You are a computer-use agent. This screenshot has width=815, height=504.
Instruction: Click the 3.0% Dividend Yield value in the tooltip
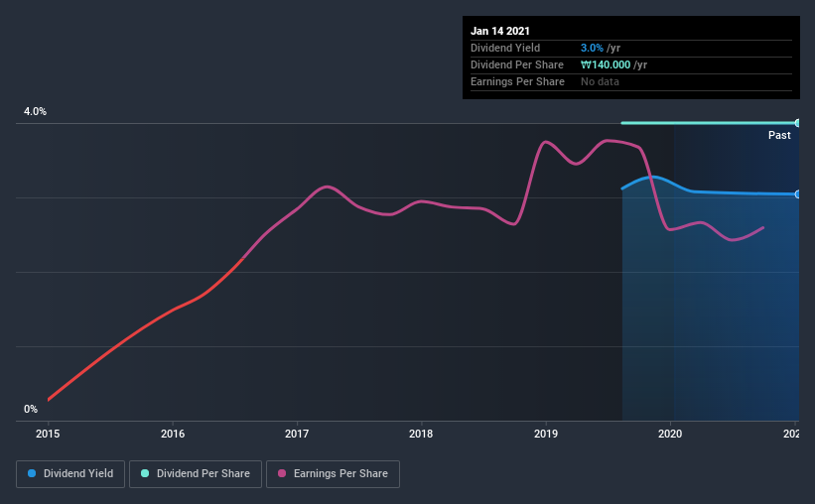(x=592, y=48)
